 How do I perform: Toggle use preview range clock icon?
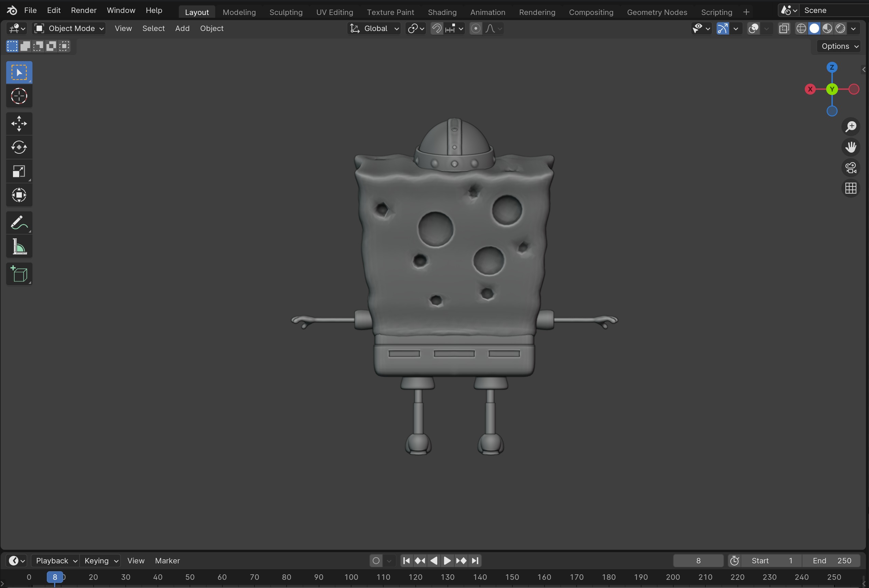pyautogui.click(x=734, y=560)
